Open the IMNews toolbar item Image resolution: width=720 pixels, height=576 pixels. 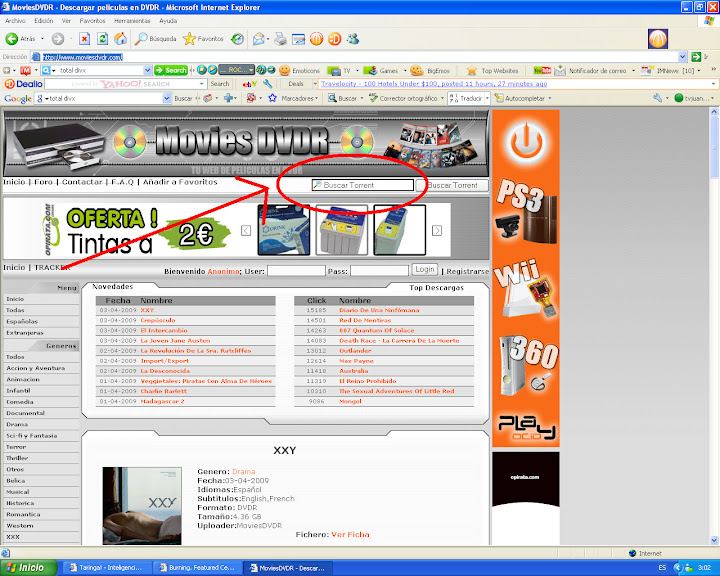(669, 70)
